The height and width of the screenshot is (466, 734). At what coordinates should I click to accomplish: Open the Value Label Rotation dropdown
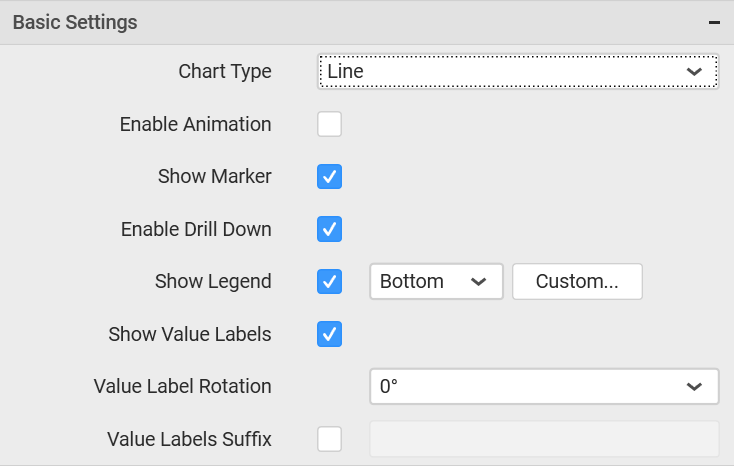point(544,386)
